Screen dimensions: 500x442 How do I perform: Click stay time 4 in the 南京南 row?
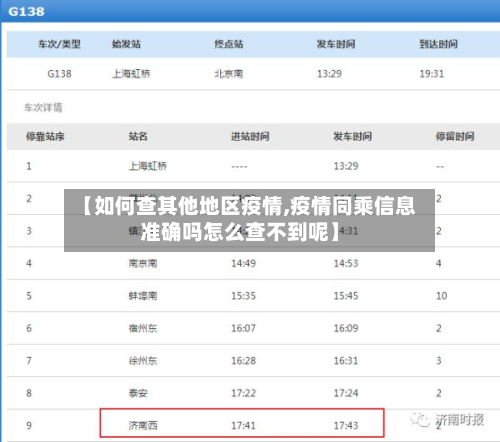coord(439,263)
